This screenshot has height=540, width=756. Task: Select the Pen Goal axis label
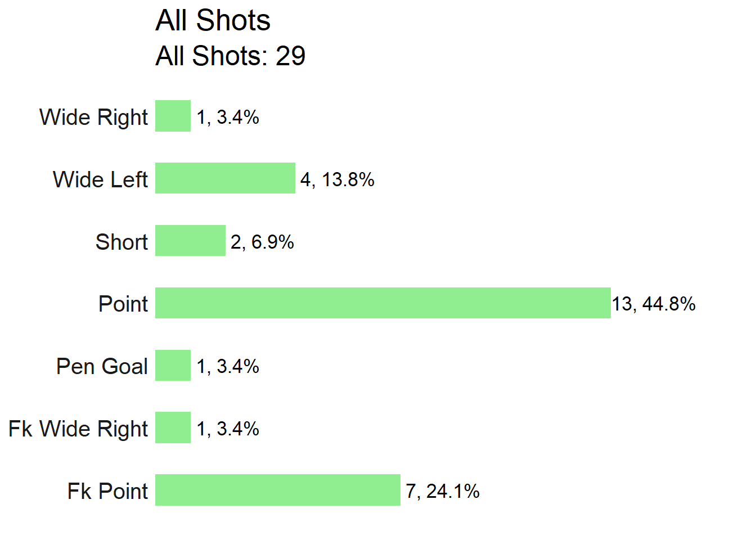(102, 366)
